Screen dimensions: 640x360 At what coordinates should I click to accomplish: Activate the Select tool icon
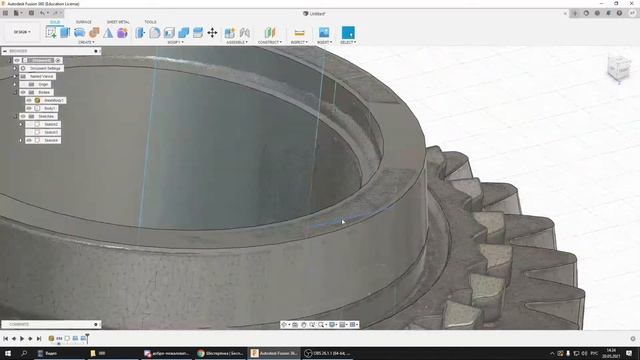348,33
